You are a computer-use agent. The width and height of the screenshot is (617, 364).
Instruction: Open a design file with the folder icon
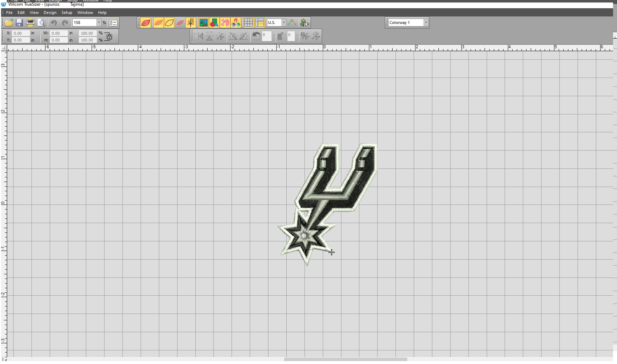(9, 23)
